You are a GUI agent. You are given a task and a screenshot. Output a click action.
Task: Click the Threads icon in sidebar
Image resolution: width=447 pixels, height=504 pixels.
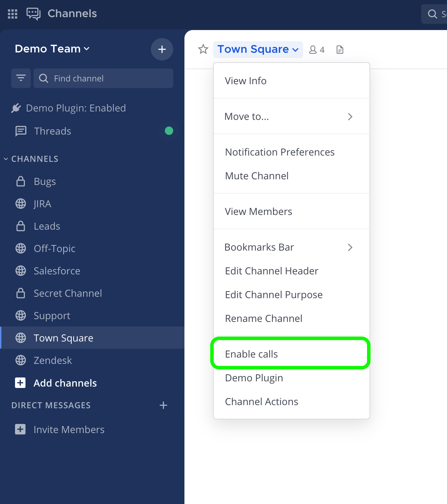[21, 131]
